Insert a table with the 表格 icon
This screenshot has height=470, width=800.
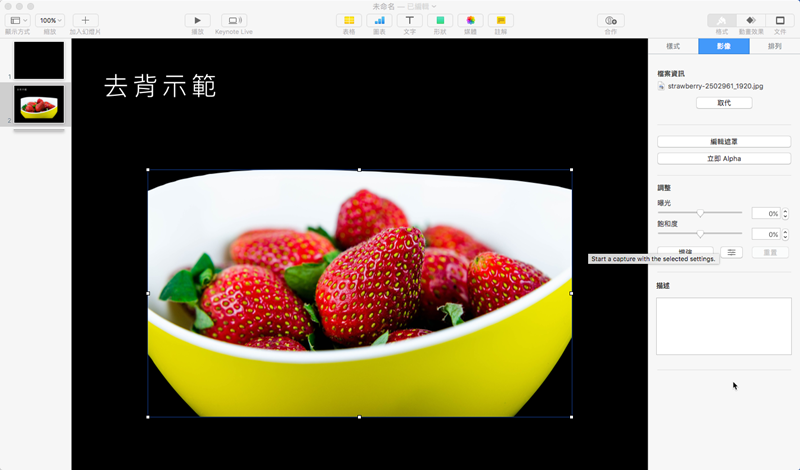(349, 20)
